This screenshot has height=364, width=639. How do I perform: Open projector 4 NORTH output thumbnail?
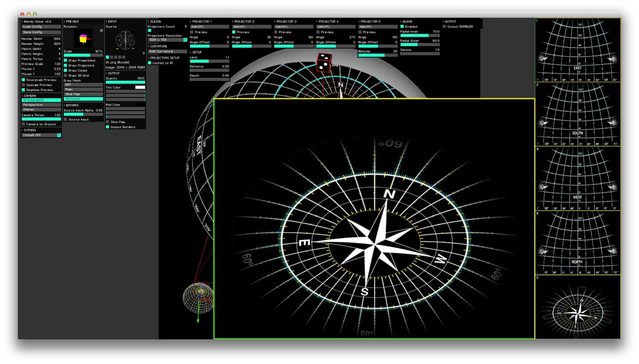pyautogui.click(x=578, y=243)
